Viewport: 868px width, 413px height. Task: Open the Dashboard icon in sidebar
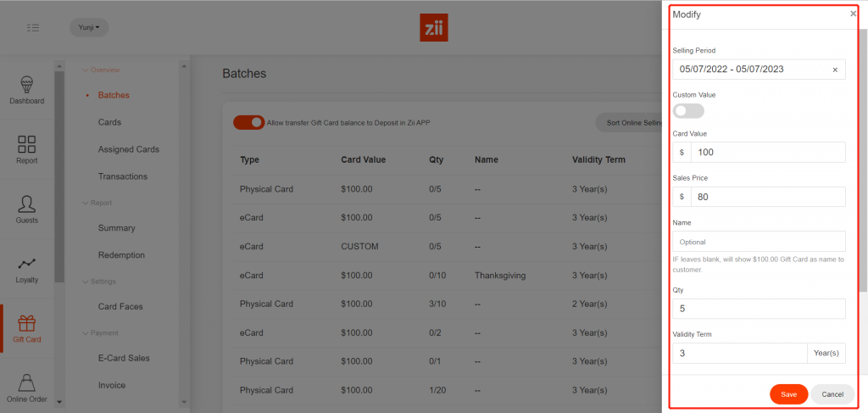click(x=26, y=86)
